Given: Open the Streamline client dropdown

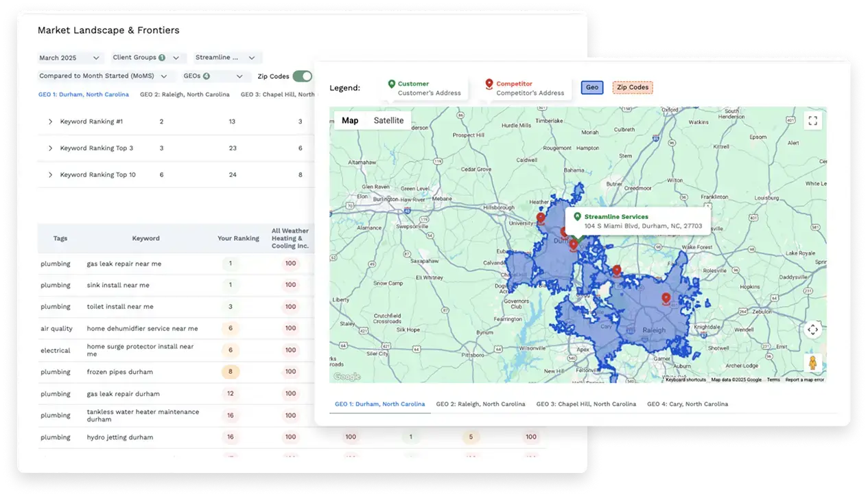Looking at the screenshot, I should click(228, 58).
